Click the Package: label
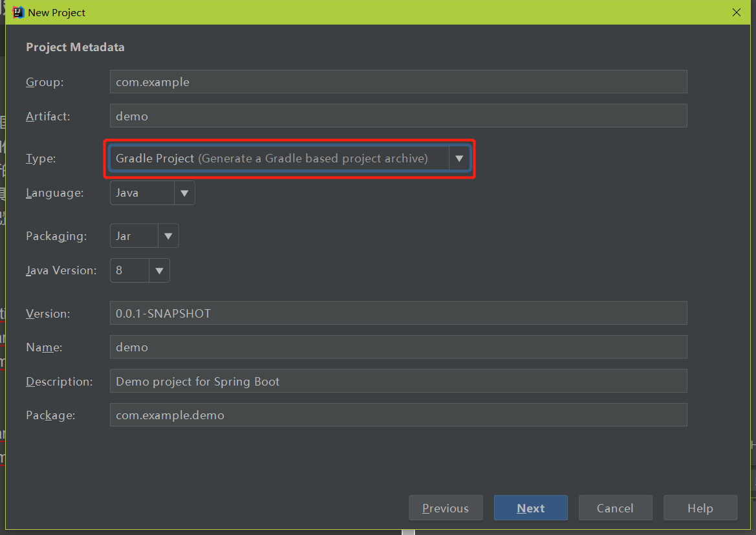 click(x=50, y=415)
